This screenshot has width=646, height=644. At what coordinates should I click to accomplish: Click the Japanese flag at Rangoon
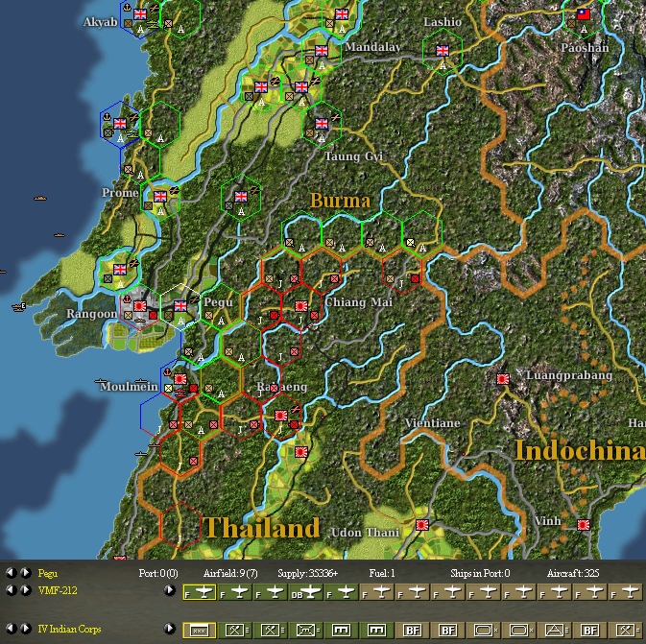click(140, 306)
